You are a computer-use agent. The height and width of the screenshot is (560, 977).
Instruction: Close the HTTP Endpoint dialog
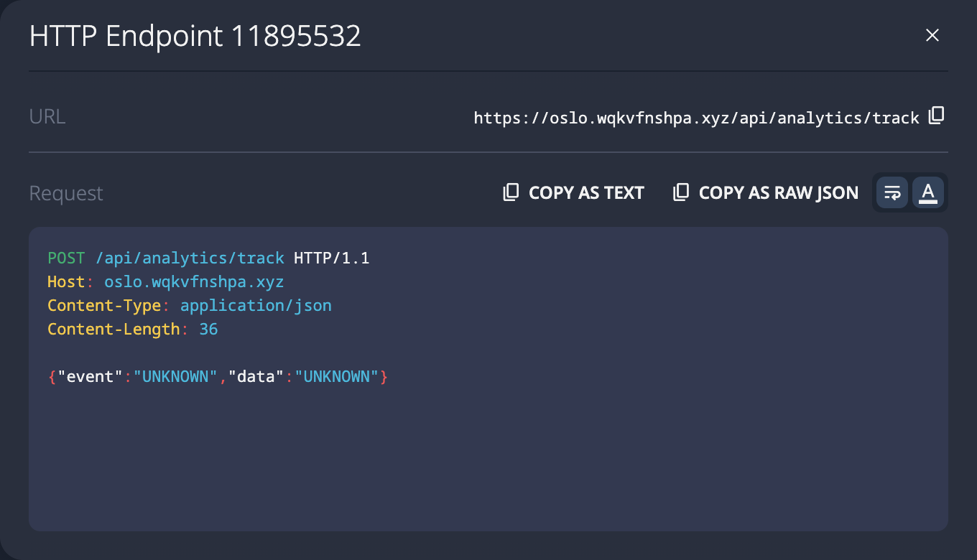[x=932, y=36]
